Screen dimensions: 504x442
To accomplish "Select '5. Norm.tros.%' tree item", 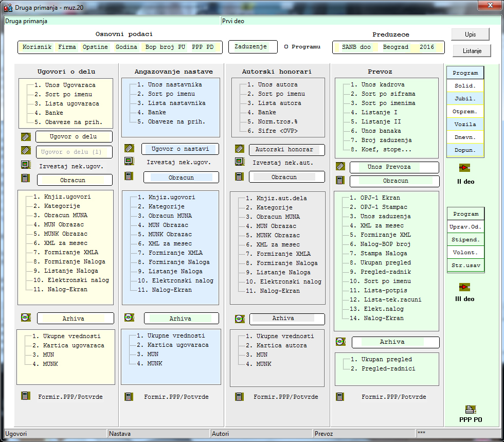I will coord(273,121).
